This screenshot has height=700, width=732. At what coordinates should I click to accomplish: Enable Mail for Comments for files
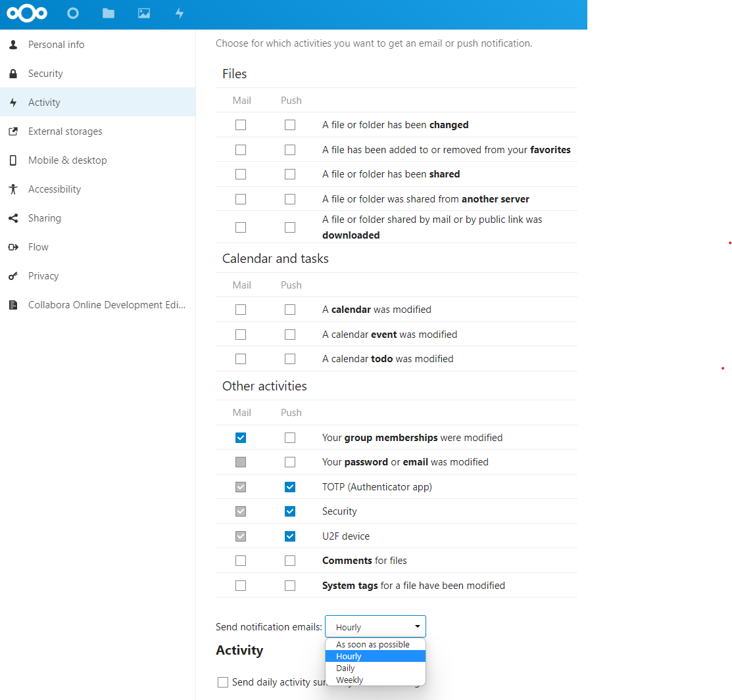[x=241, y=561]
